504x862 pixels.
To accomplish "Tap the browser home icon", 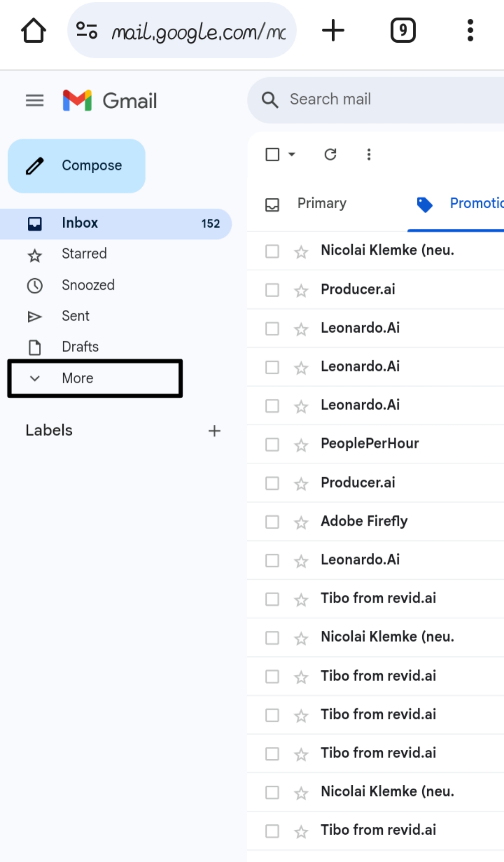I will [34, 31].
